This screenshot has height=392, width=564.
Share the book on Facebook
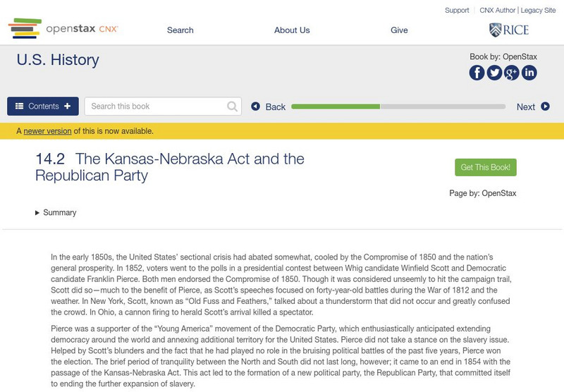click(x=477, y=73)
